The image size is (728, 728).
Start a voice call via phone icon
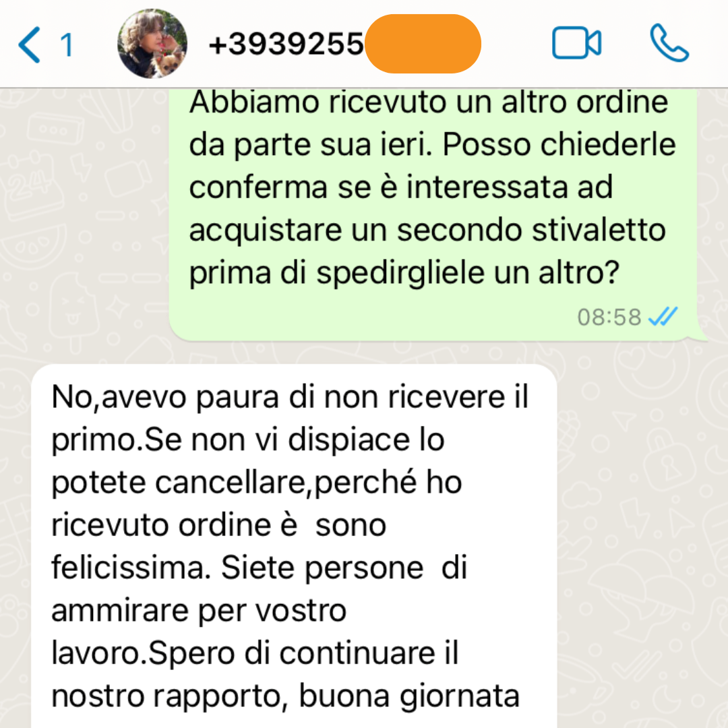tap(669, 43)
